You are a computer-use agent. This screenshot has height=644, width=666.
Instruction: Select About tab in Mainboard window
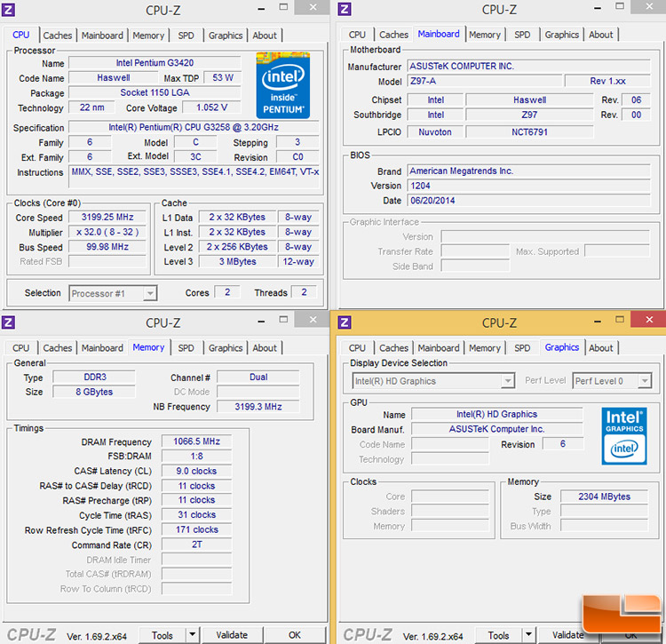(x=601, y=35)
